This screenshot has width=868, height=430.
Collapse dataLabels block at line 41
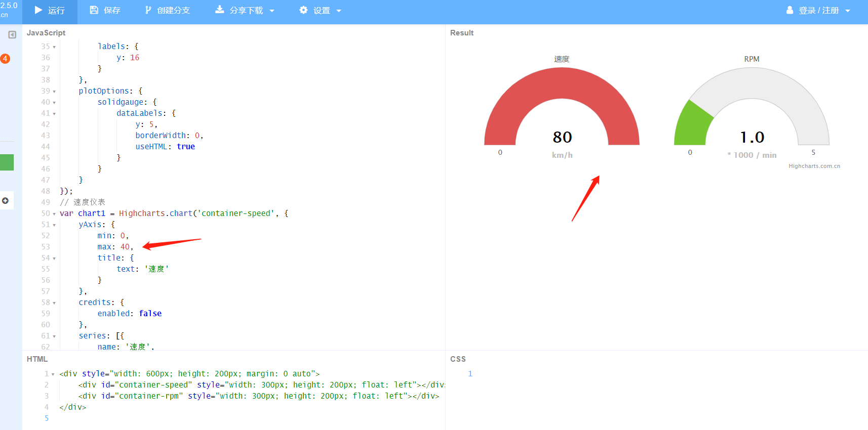pos(54,114)
